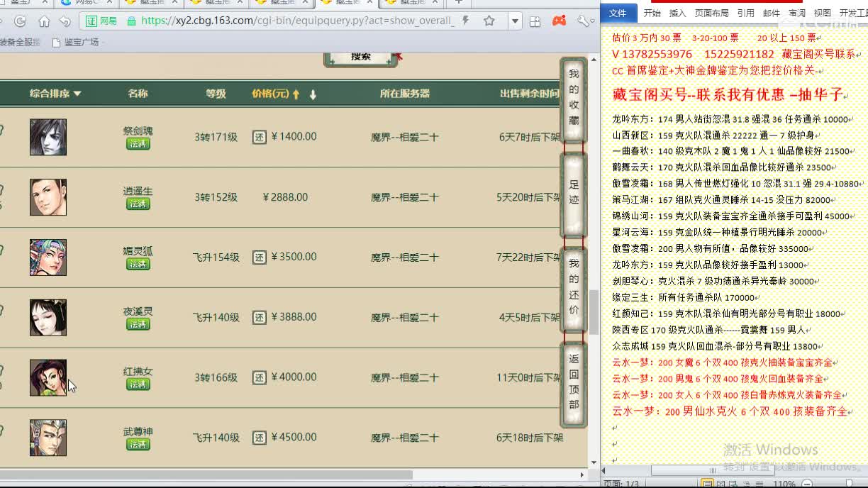Click the 所在服务器 column header

click(x=404, y=94)
